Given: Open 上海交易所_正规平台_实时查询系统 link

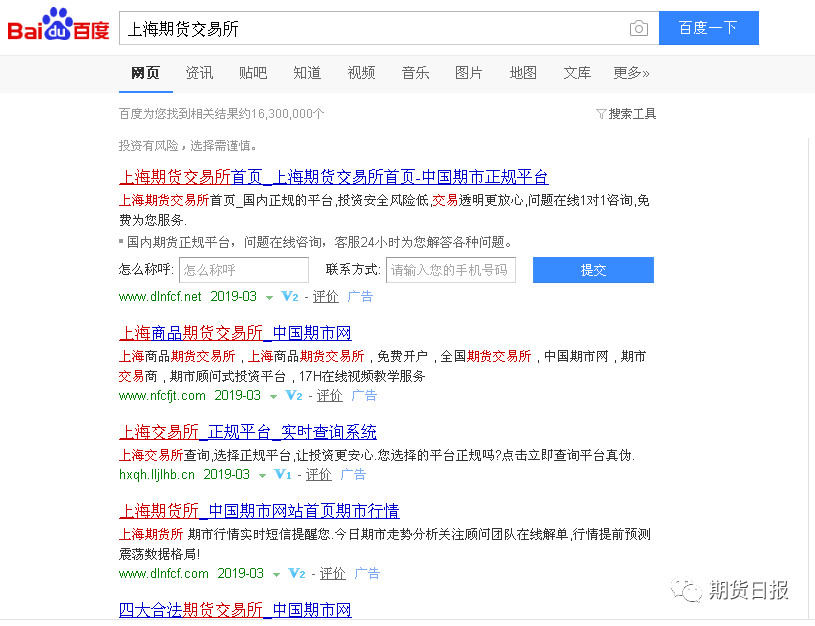Looking at the screenshot, I should 248,432.
